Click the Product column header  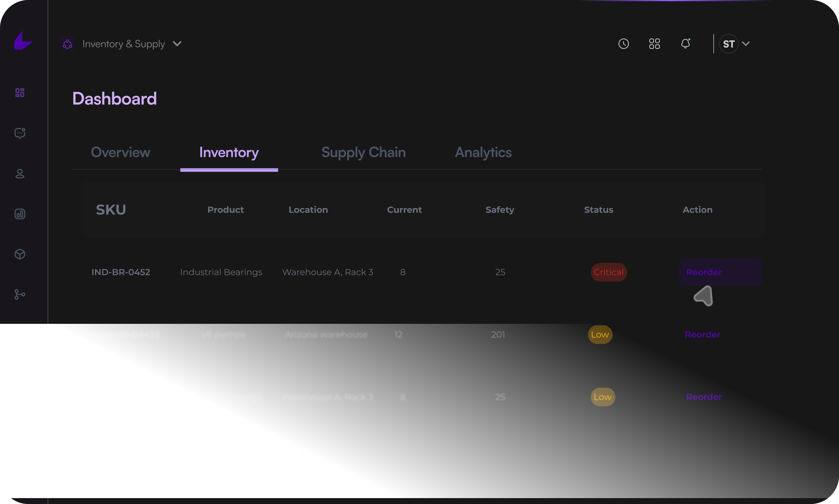pos(226,210)
